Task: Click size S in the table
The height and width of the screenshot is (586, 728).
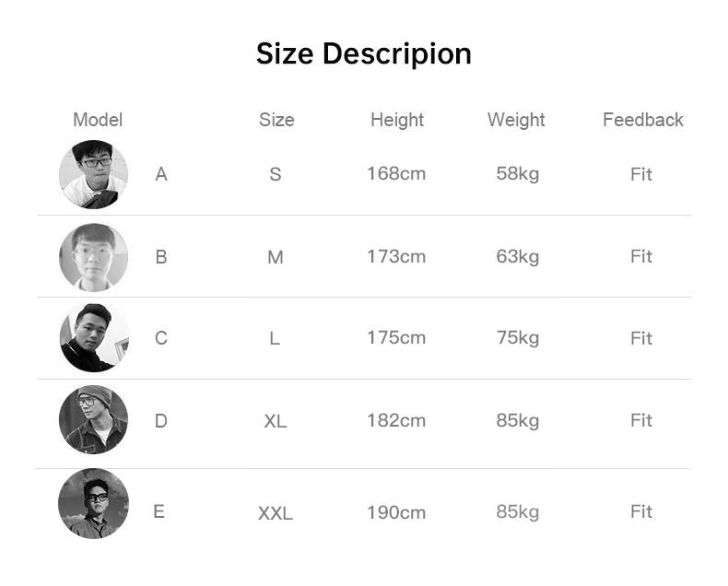Action: pyautogui.click(x=276, y=174)
